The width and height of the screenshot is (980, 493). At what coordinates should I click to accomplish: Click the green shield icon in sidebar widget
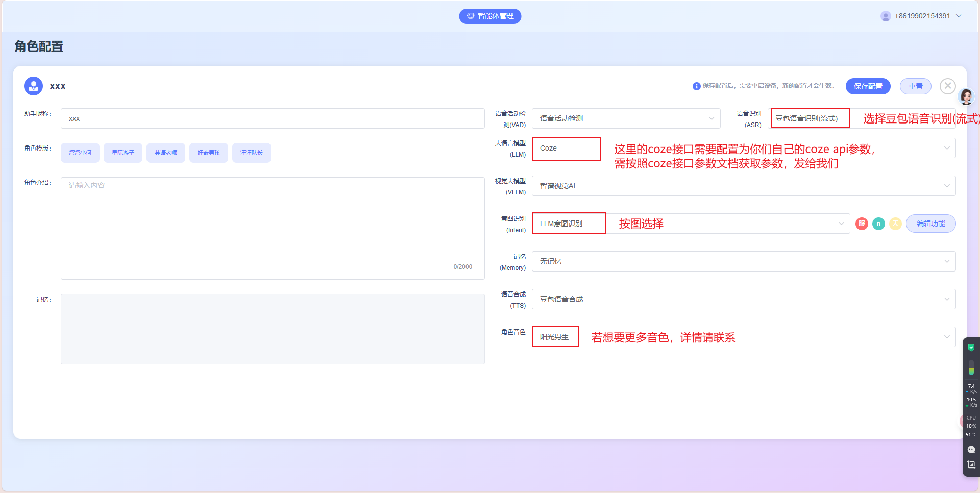[971, 348]
